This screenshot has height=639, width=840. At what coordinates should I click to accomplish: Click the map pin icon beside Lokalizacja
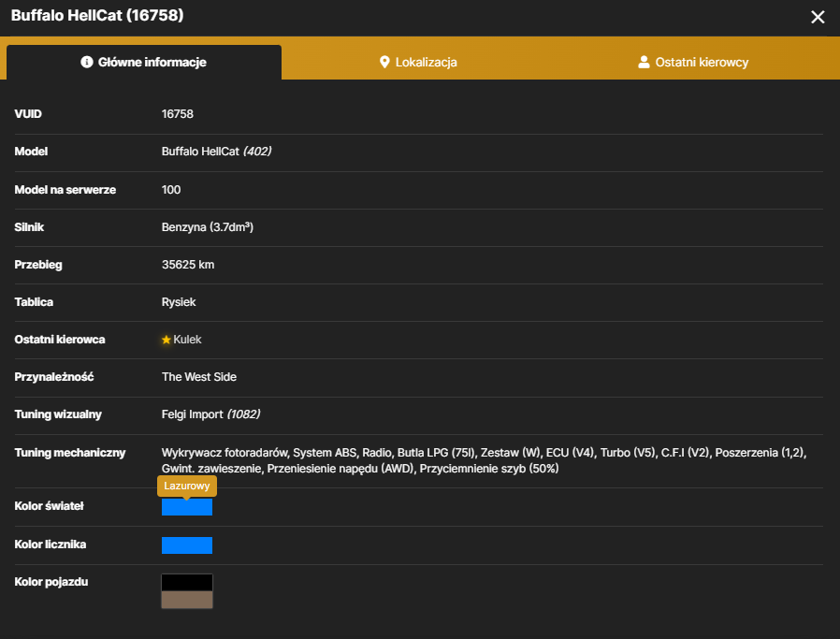(384, 62)
